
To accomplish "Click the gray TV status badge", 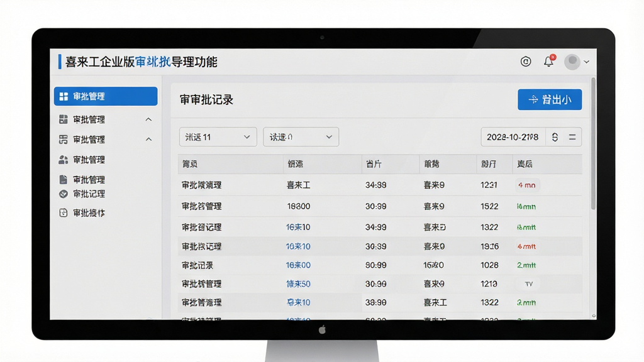I will (528, 283).
